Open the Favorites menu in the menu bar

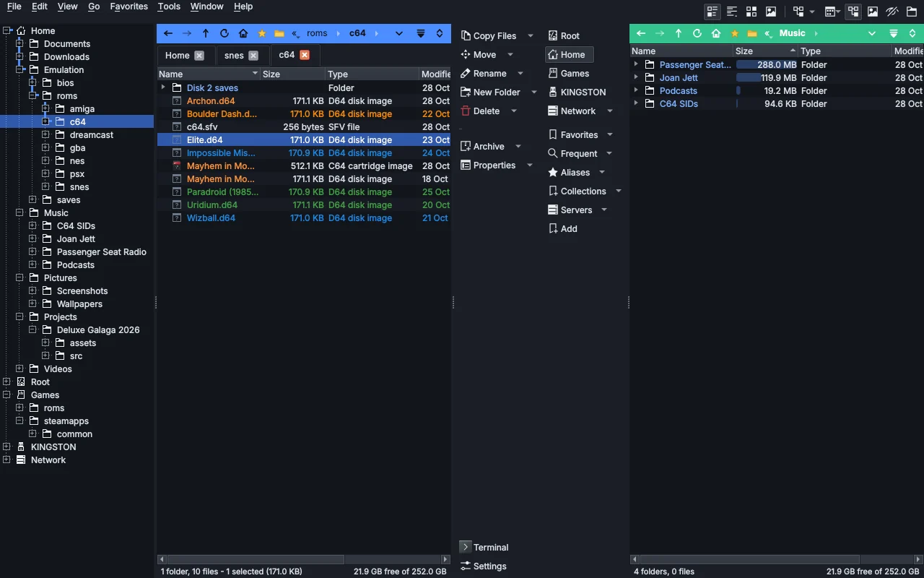click(x=128, y=7)
